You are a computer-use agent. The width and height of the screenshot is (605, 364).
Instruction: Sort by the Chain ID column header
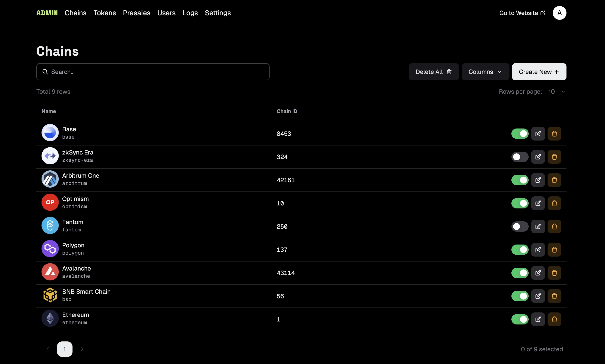coord(287,111)
